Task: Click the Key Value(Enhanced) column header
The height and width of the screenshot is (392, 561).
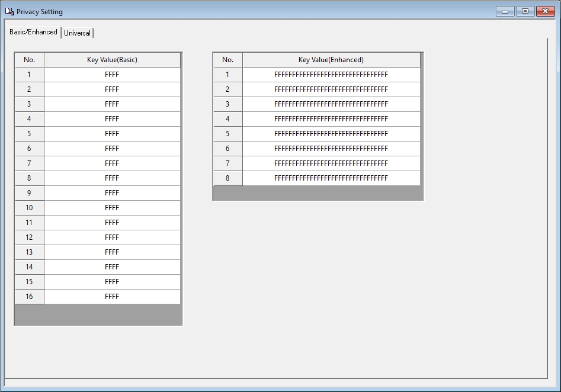Action: pos(331,59)
